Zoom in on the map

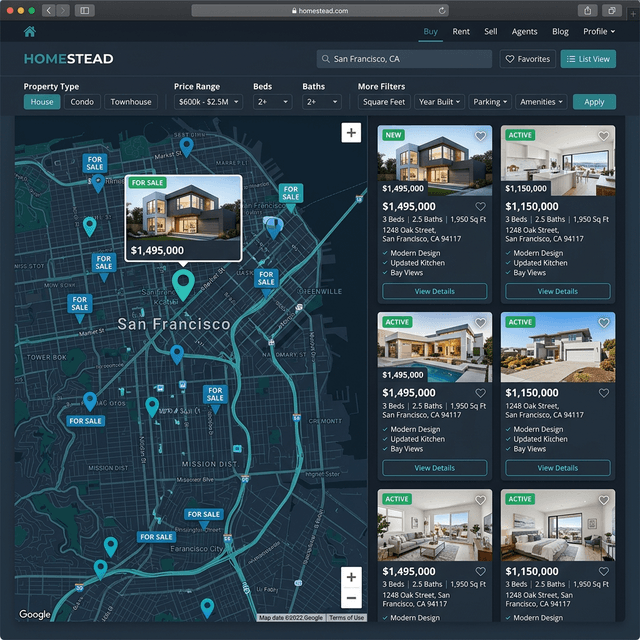click(x=351, y=577)
